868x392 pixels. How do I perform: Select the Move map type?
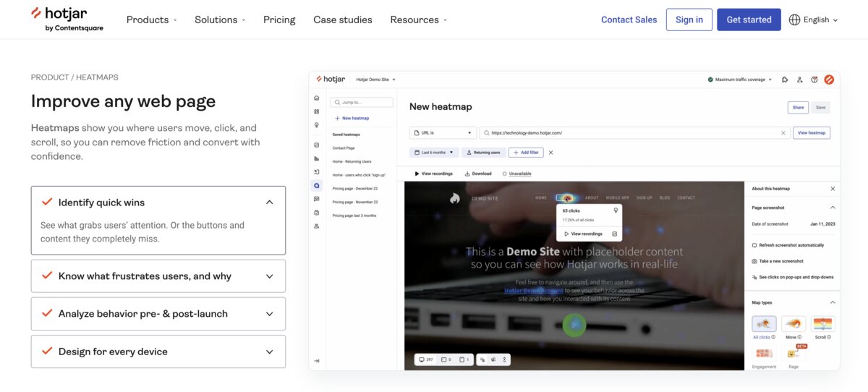[x=793, y=324]
